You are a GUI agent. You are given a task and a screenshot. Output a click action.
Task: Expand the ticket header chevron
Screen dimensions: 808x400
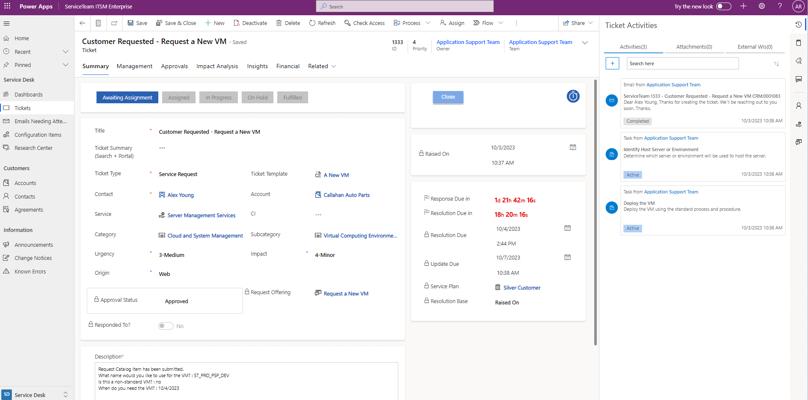[x=585, y=43]
